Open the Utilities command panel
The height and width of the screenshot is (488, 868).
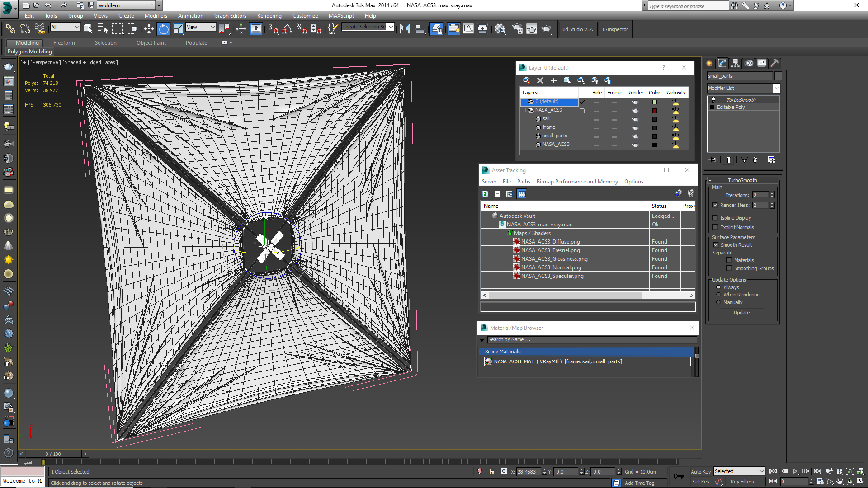[x=774, y=63]
